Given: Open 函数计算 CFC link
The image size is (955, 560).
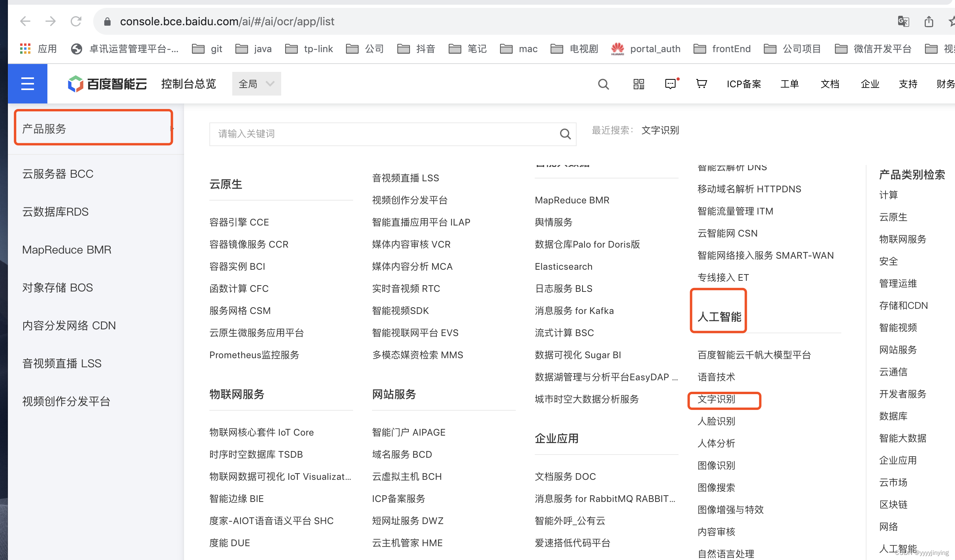Looking at the screenshot, I should (239, 289).
